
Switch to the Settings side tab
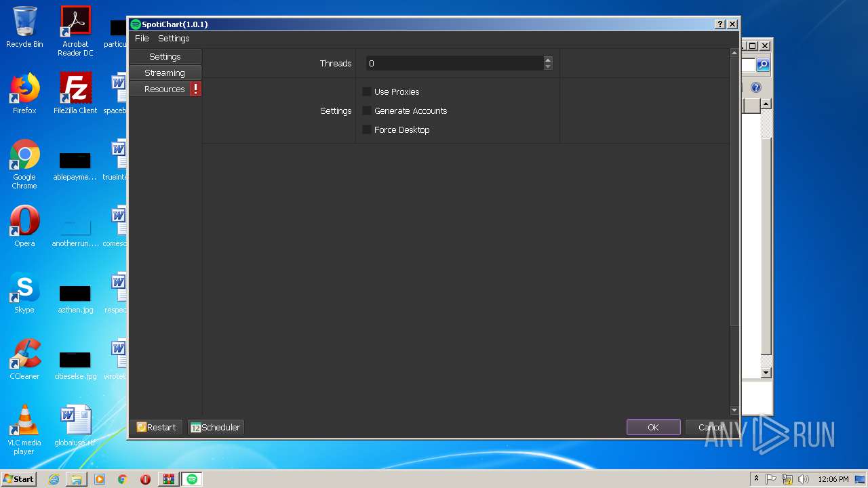165,56
